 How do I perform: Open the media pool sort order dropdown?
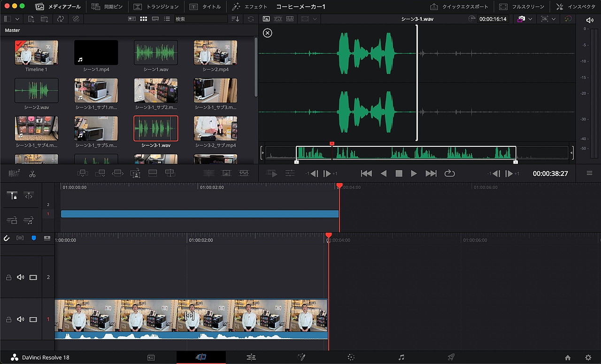tap(235, 19)
